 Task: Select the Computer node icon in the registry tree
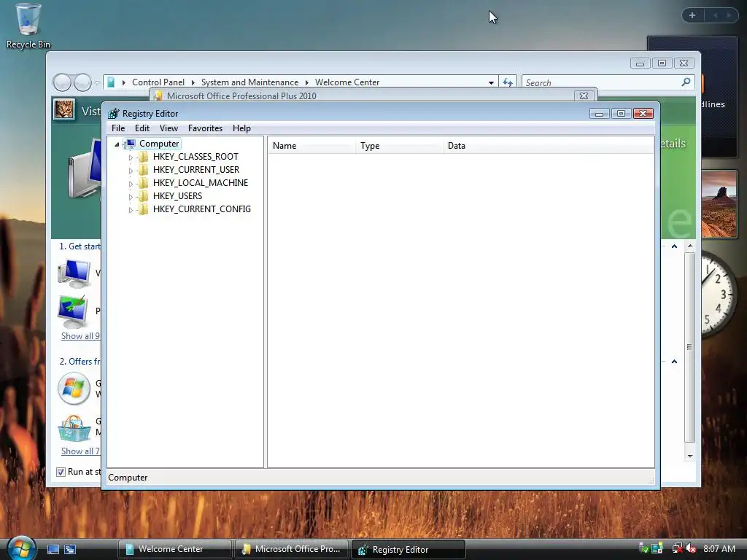pos(130,144)
